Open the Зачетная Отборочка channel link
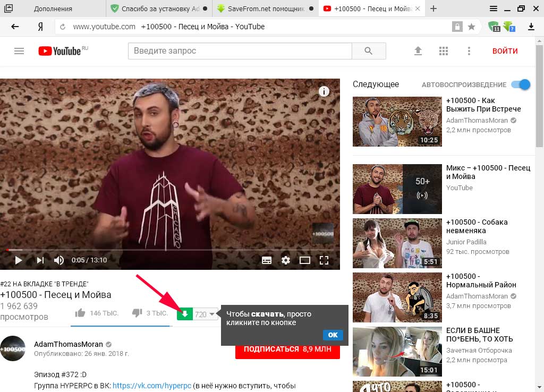The height and width of the screenshot is (392, 544). point(479,351)
